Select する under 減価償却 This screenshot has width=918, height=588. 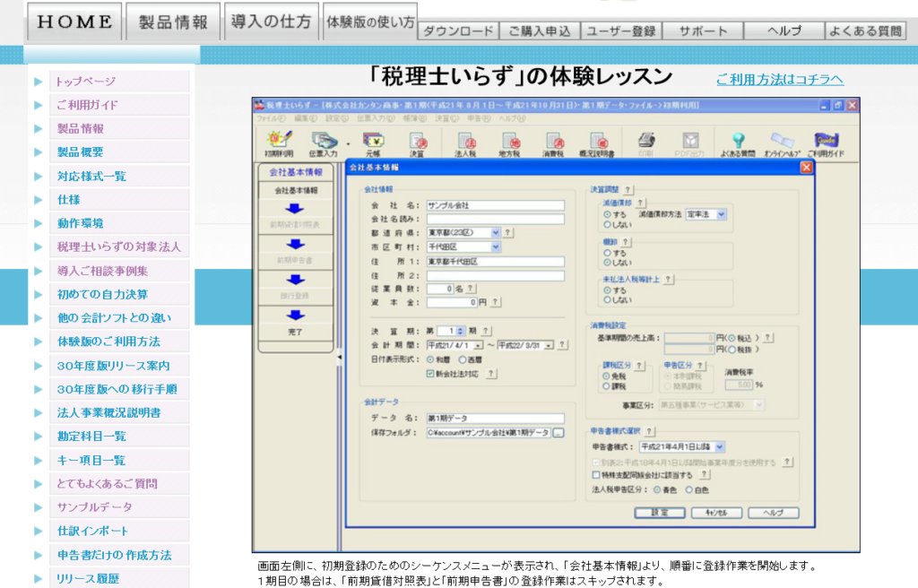click(607, 215)
